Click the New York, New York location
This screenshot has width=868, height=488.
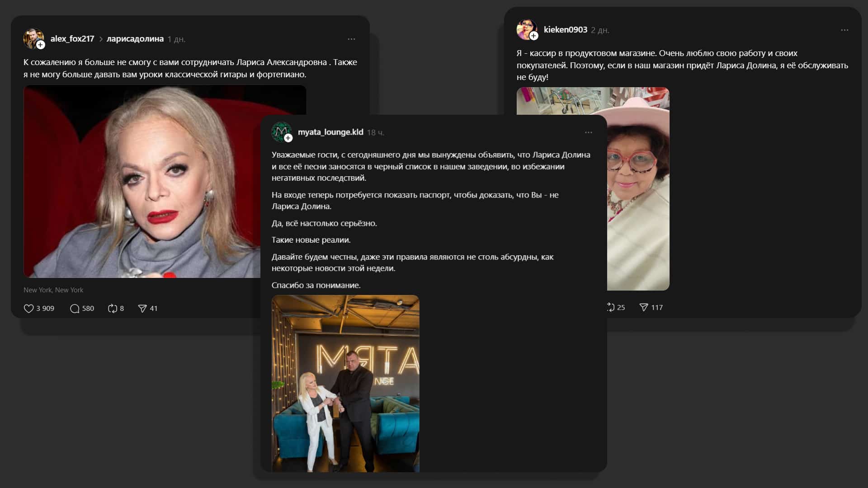pyautogui.click(x=53, y=290)
